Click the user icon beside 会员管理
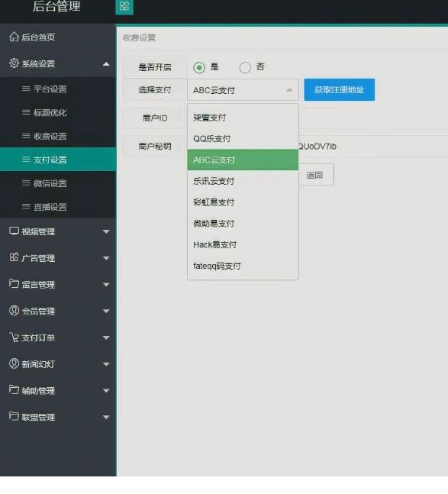 (14, 311)
